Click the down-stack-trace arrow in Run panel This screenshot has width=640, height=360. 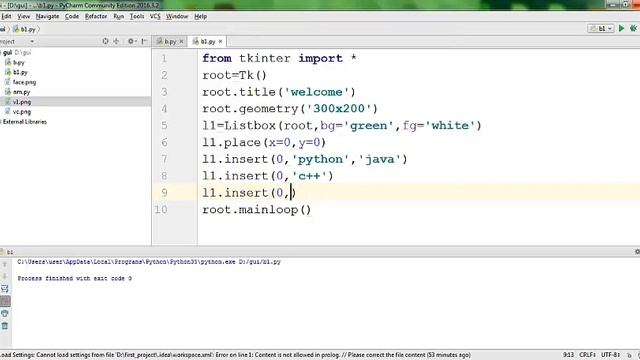(5, 276)
